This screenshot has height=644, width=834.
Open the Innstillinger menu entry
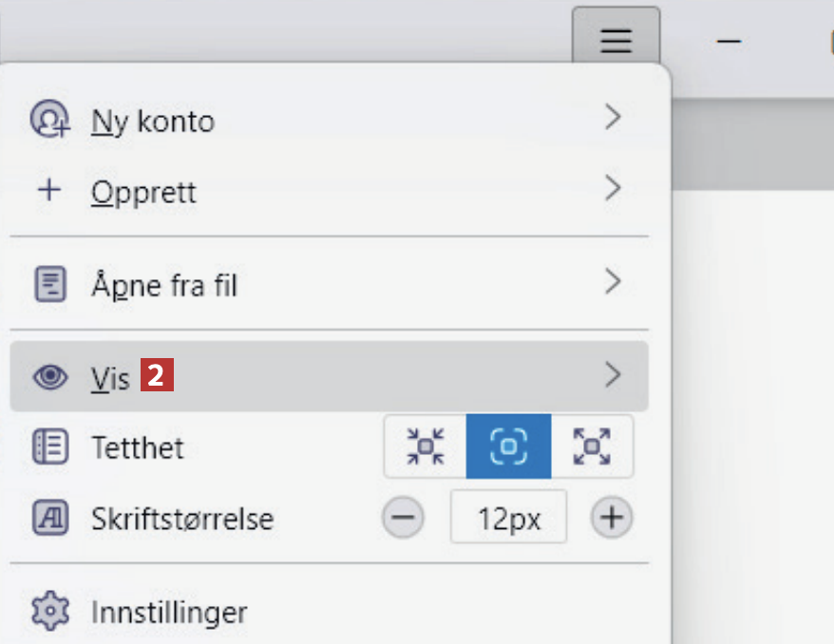pos(169,612)
